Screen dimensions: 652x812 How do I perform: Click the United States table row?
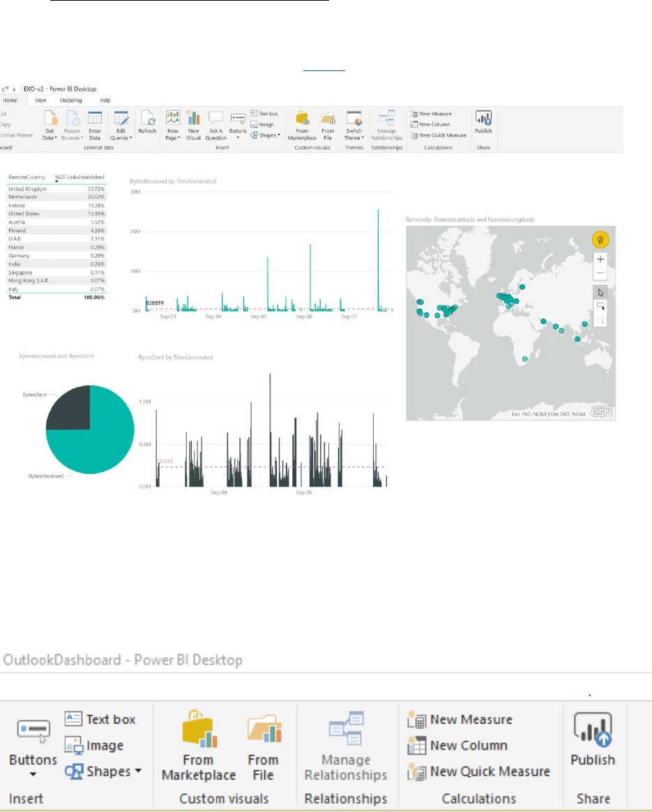[56, 214]
